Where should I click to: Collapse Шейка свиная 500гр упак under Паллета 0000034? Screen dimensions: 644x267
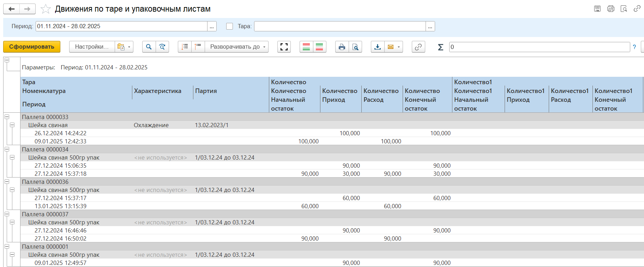pos(12,157)
